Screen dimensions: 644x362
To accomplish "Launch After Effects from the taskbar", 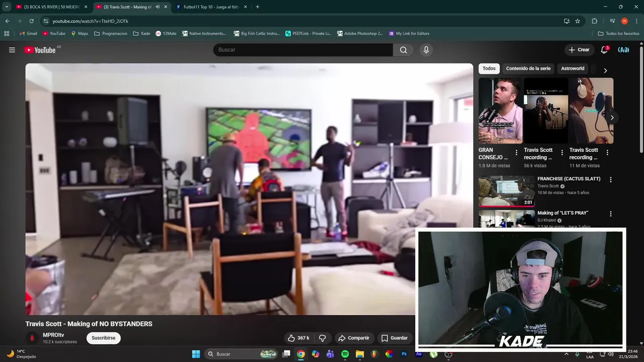I will [x=419, y=354].
